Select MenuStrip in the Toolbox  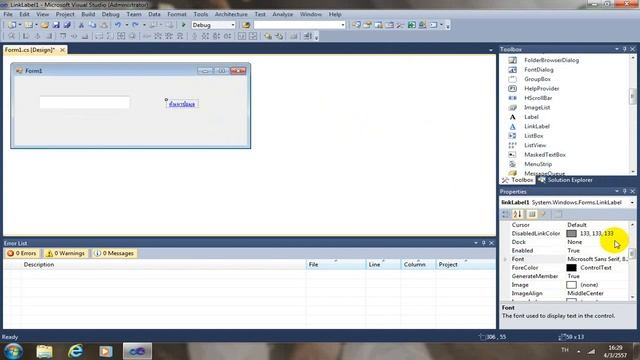coord(538,164)
